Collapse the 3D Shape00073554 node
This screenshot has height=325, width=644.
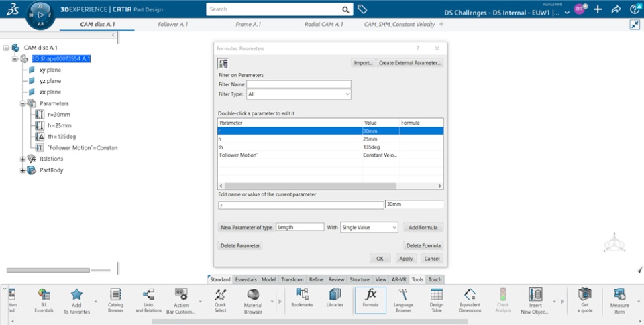(x=15, y=59)
